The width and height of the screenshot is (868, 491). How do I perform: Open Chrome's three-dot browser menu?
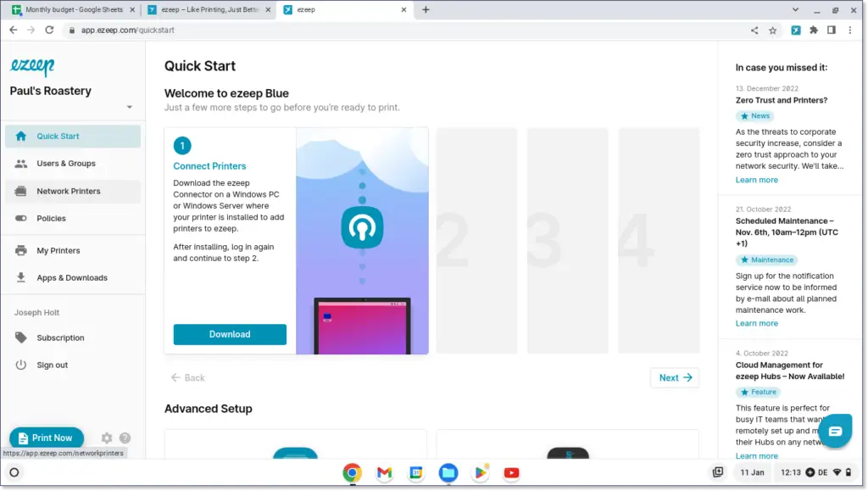[850, 30]
